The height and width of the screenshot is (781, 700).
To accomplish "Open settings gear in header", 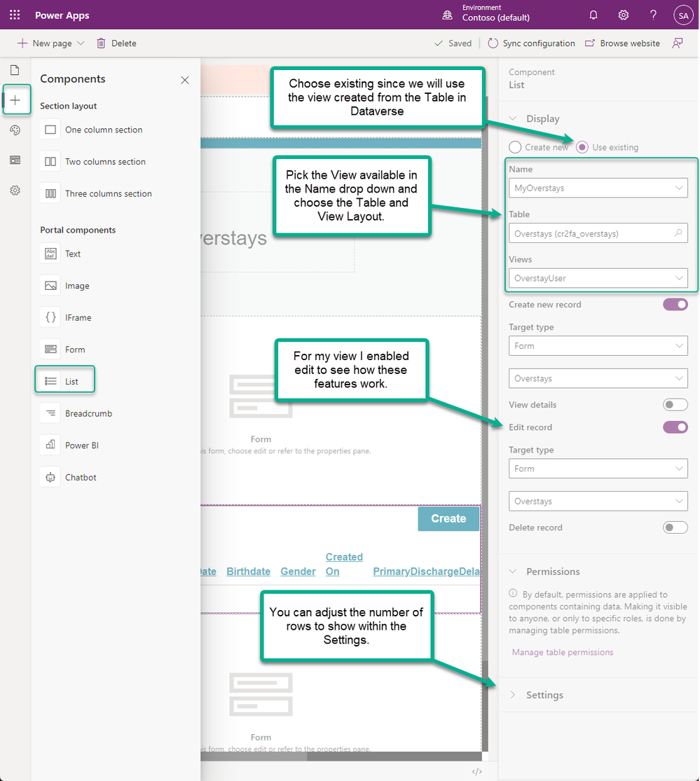I will [624, 15].
